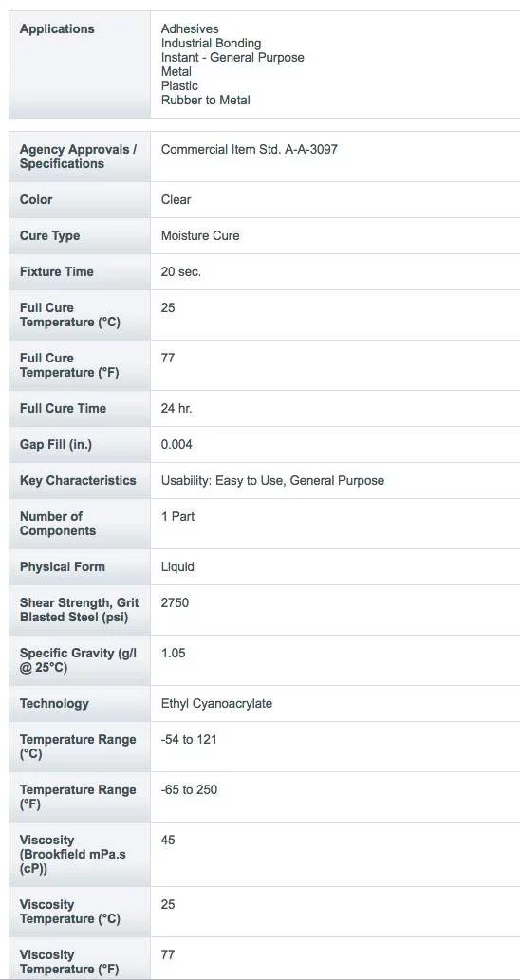Select the Liquid physical form value
This screenshot has width=520, height=980.
177,567
